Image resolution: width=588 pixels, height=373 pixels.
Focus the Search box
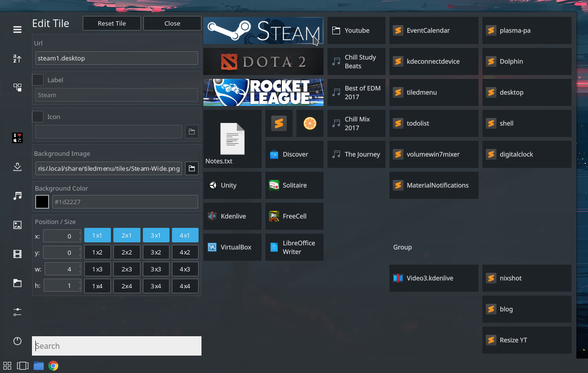[x=117, y=346]
